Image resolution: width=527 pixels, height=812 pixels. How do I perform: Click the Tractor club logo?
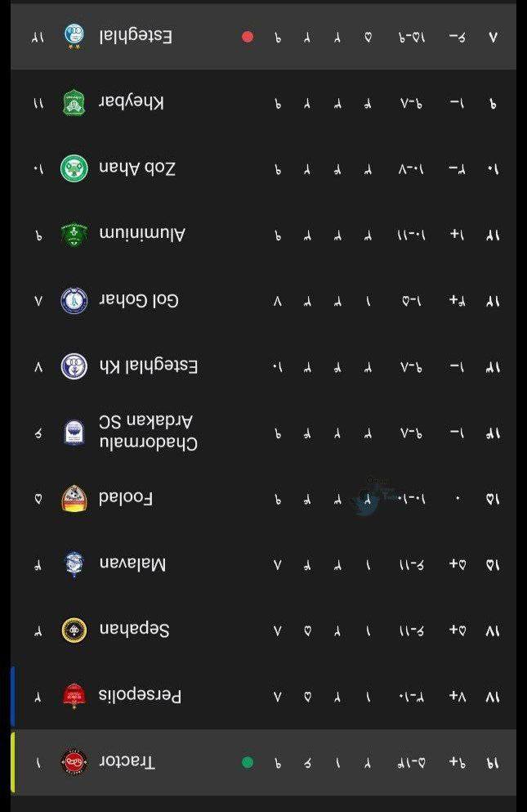[74, 762]
